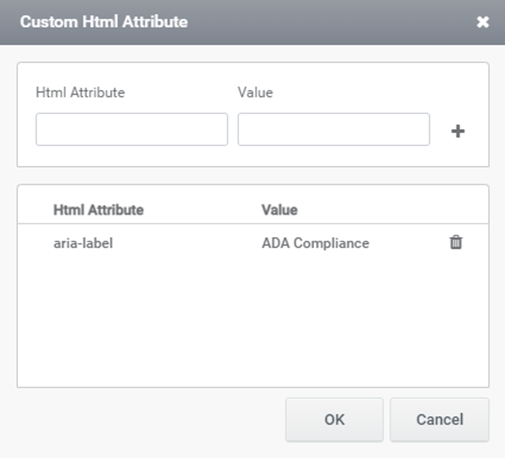Focus the Html Attribute text field

point(132,129)
